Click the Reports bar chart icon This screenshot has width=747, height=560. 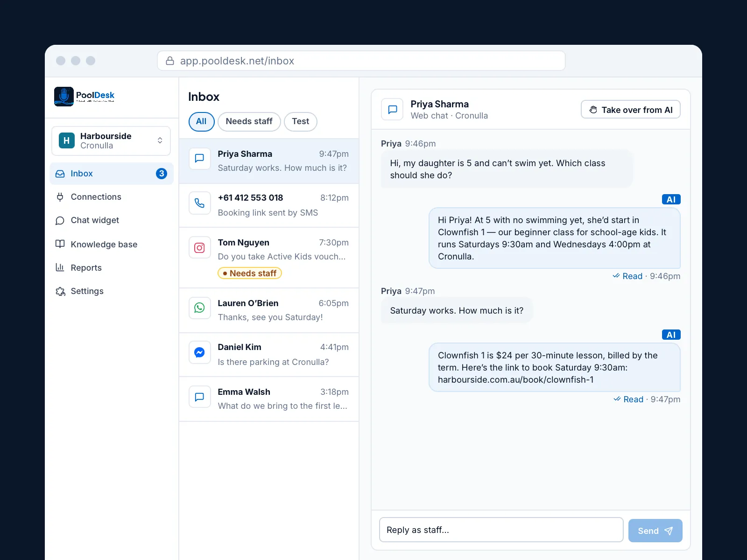[60, 267]
